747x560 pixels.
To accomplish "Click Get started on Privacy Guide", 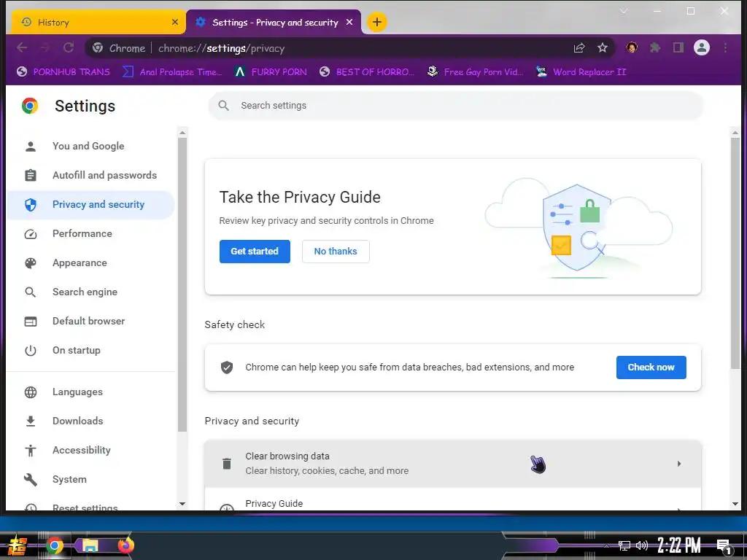I will [x=255, y=252].
